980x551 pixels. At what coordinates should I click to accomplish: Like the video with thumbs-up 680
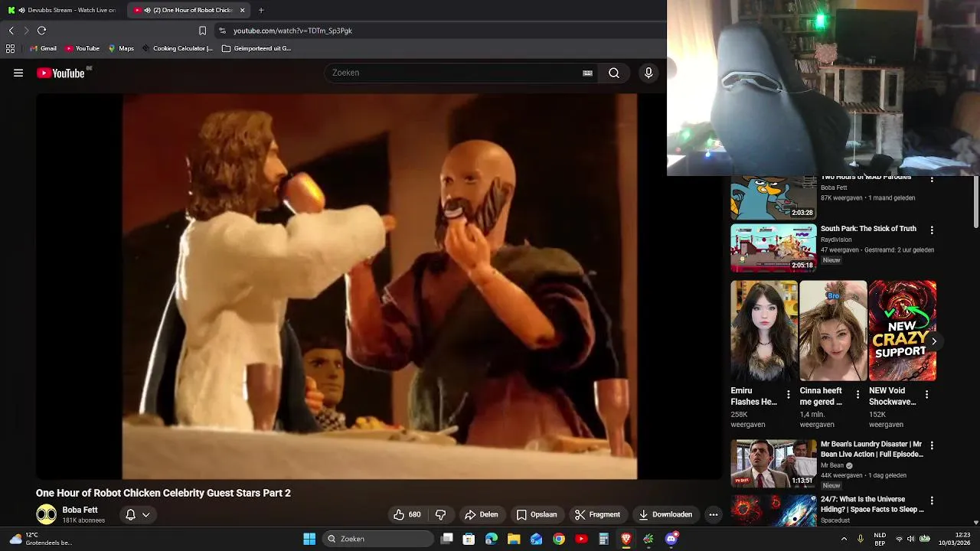(x=407, y=514)
